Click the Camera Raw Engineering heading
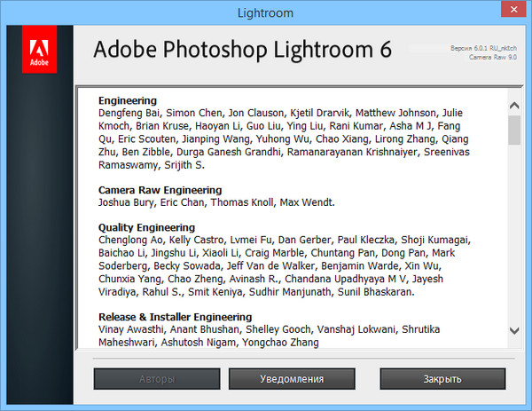Image resolution: width=532 pixels, height=411 pixels. tap(160, 190)
